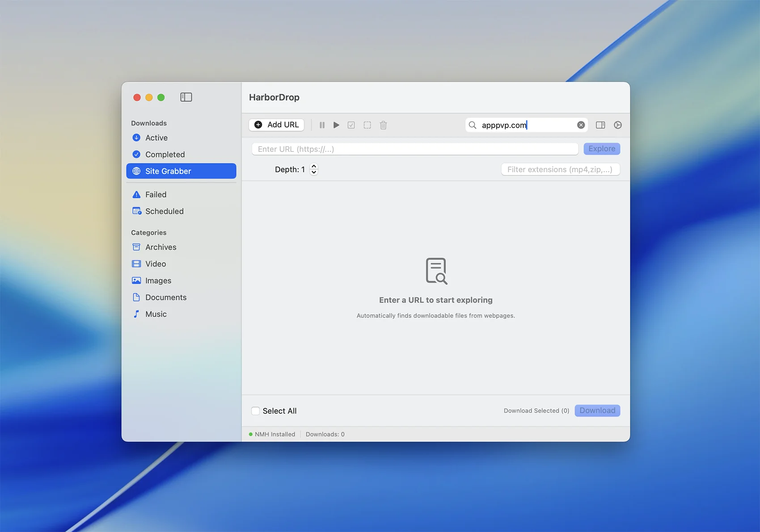Show the Failed downloads section
The image size is (760, 532).
(x=156, y=195)
